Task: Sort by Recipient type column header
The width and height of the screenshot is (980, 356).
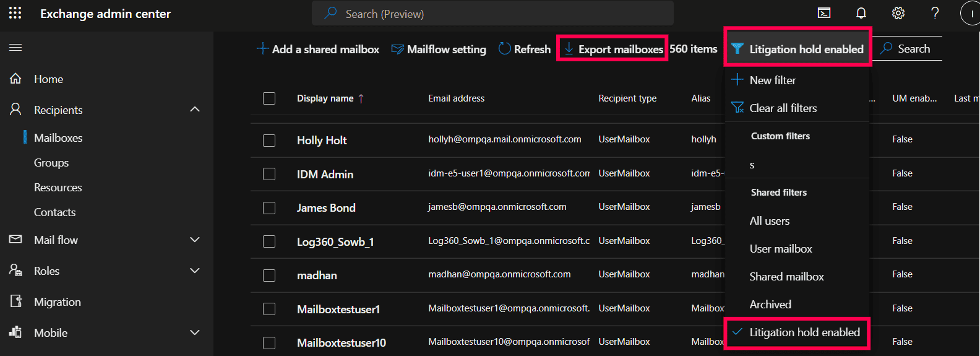Action: tap(627, 98)
